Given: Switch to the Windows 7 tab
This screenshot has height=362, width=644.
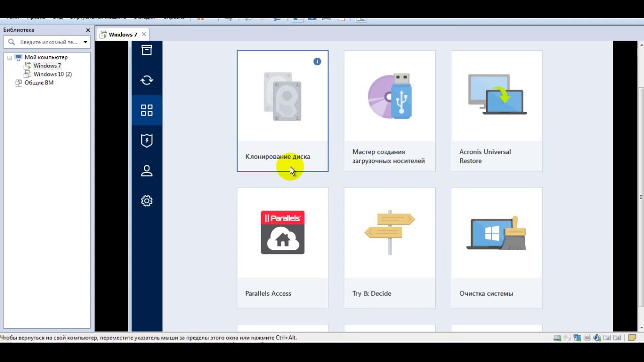Looking at the screenshot, I should pyautogui.click(x=123, y=34).
